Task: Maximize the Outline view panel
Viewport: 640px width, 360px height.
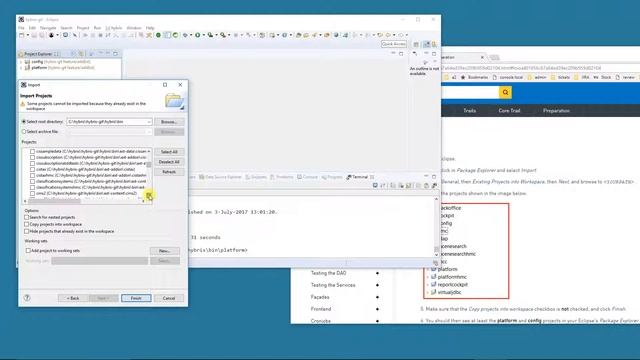Action: (434, 53)
